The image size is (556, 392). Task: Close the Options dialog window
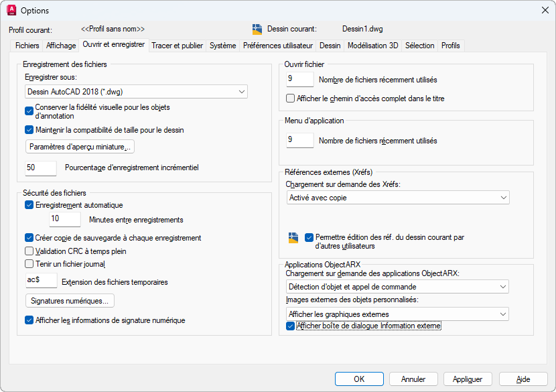545,10
